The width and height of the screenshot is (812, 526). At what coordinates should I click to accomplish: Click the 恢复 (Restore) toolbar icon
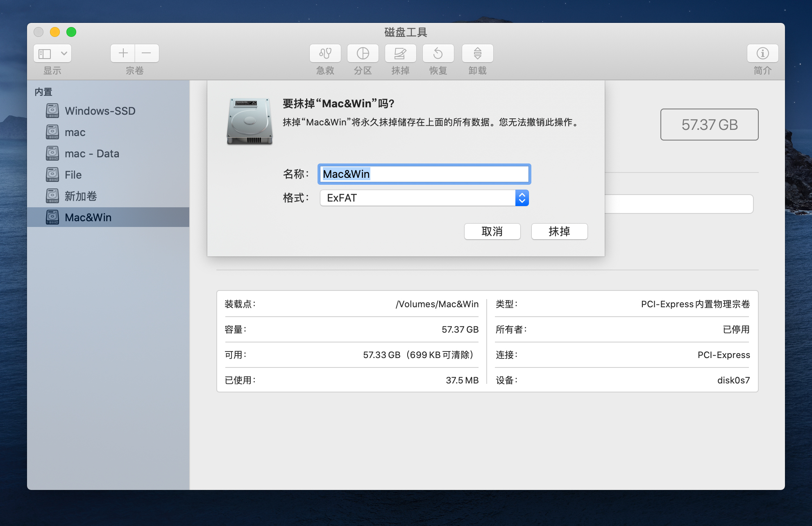(438, 53)
